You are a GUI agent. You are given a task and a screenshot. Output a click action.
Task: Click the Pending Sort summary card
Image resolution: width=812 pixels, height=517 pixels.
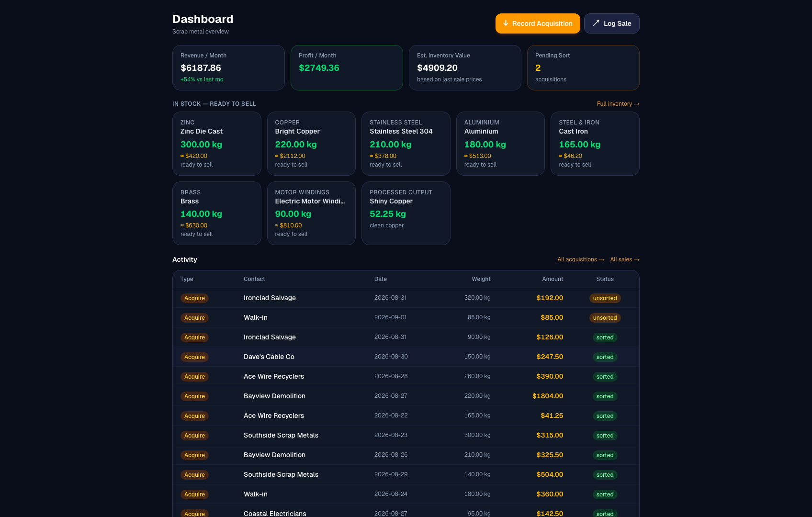coord(583,67)
